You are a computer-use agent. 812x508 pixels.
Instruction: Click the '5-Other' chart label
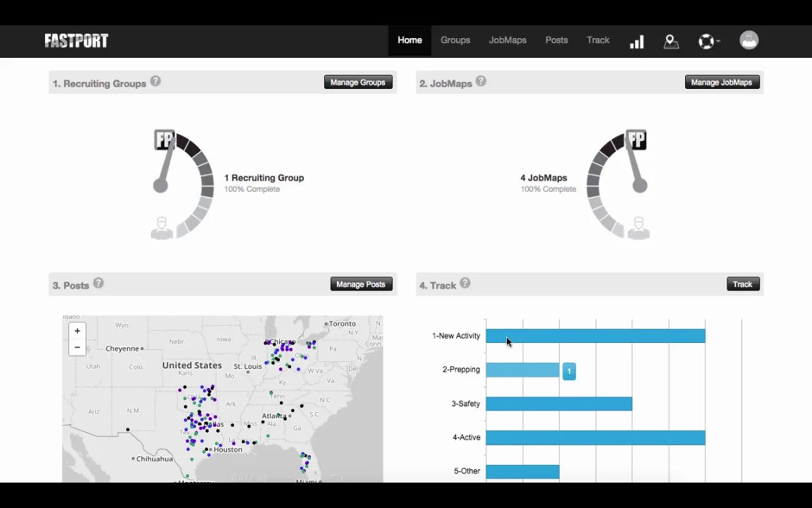point(467,471)
